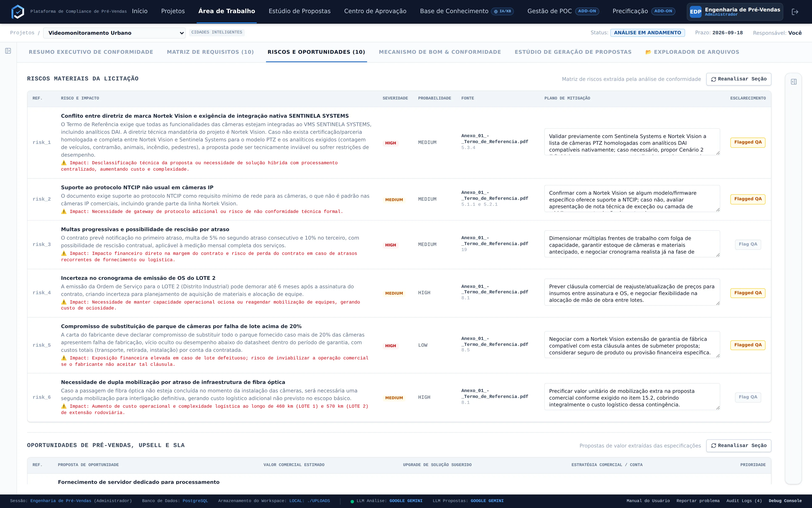Open Base de Conhecimento
812x508 pixels.
point(454,11)
